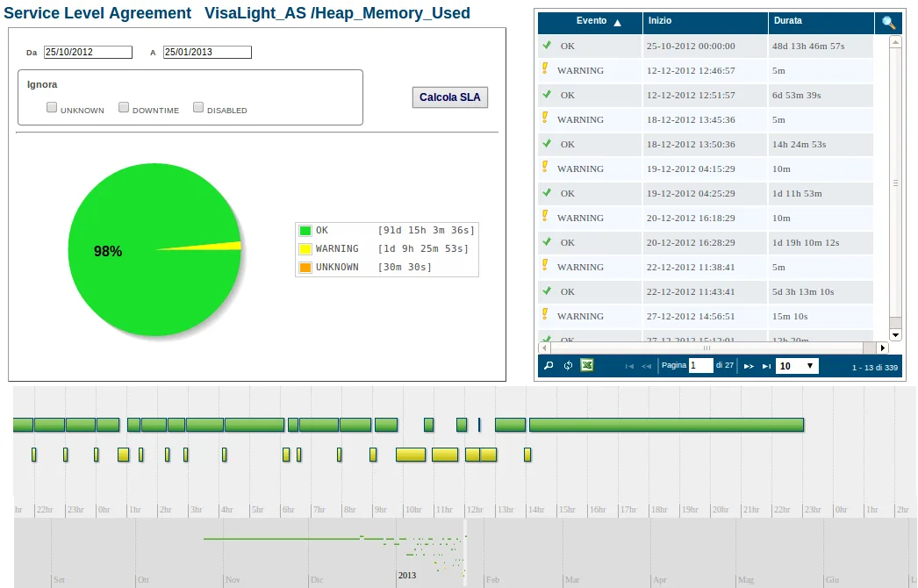The image size is (918, 588).
Task: Go to next page of events
Action: (749, 366)
